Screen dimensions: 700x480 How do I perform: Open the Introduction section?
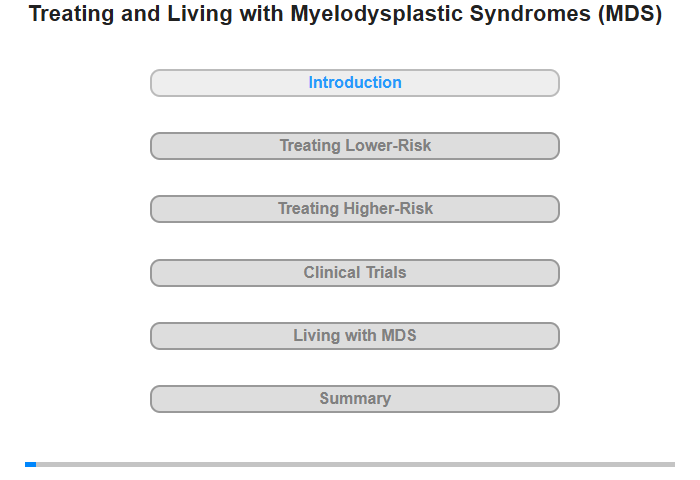(355, 83)
